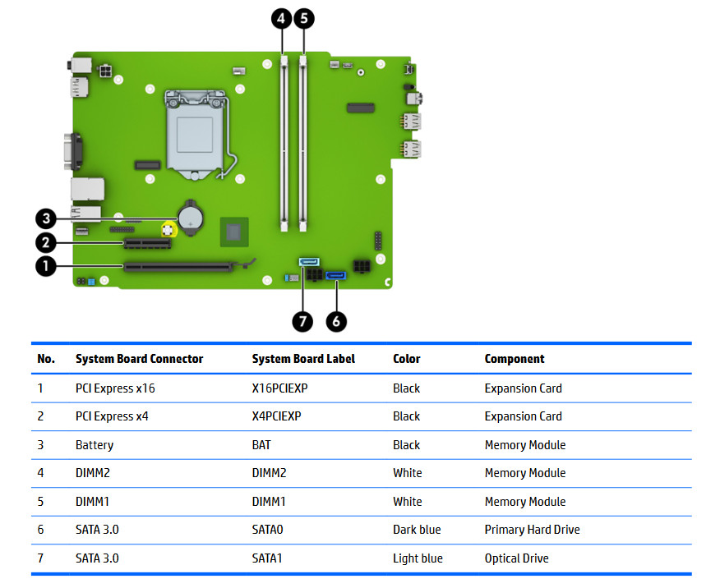Screen dimensions: 720x588
Task: Click the 'Dark blue' color cell
Action: click(x=417, y=530)
